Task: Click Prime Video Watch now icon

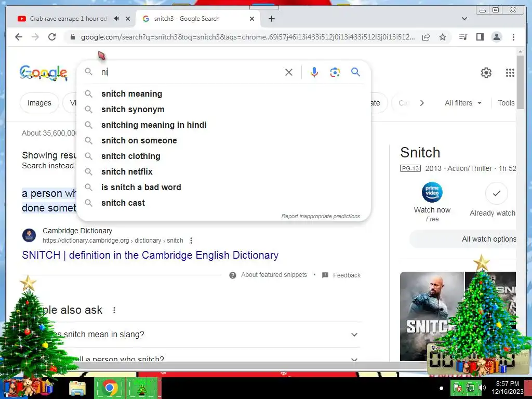Action: click(x=432, y=192)
